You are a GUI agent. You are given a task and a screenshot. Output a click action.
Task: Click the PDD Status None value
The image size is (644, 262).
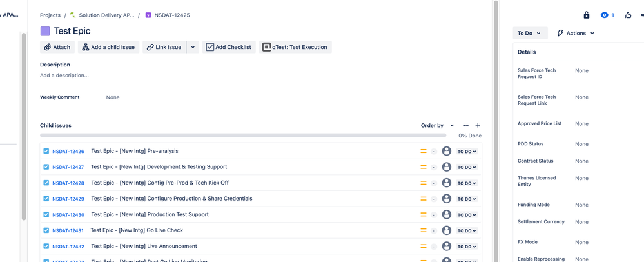pos(581,144)
